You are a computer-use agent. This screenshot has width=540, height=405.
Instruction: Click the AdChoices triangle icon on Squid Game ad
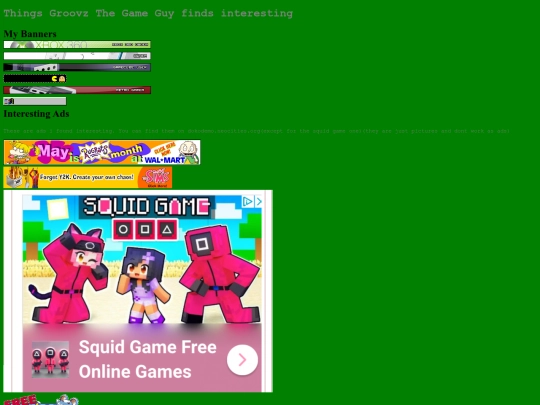click(x=248, y=202)
